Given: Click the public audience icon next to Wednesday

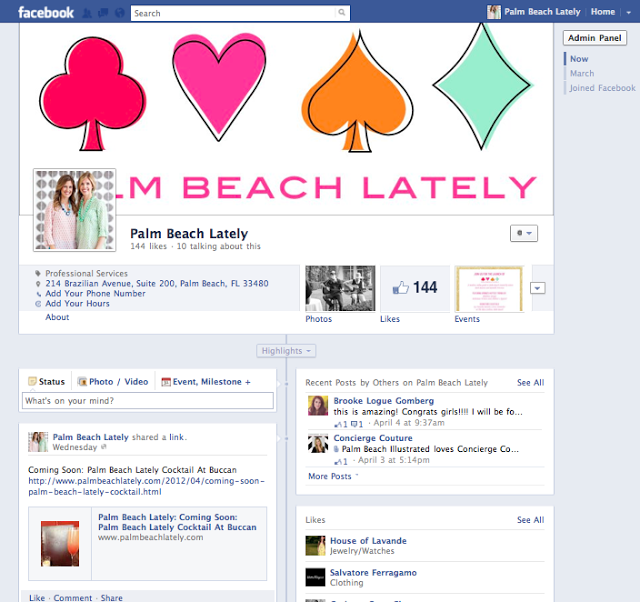Looking at the screenshot, I should point(104,447).
